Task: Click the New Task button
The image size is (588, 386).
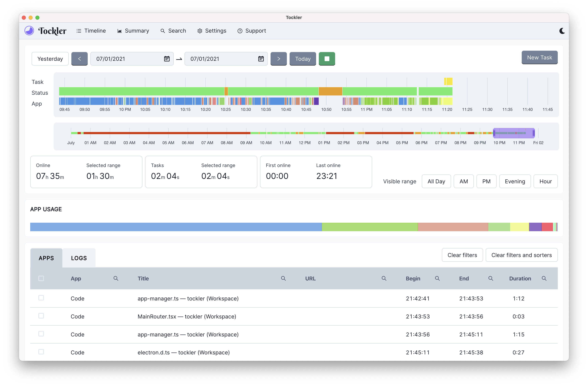Action: tap(539, 57)
